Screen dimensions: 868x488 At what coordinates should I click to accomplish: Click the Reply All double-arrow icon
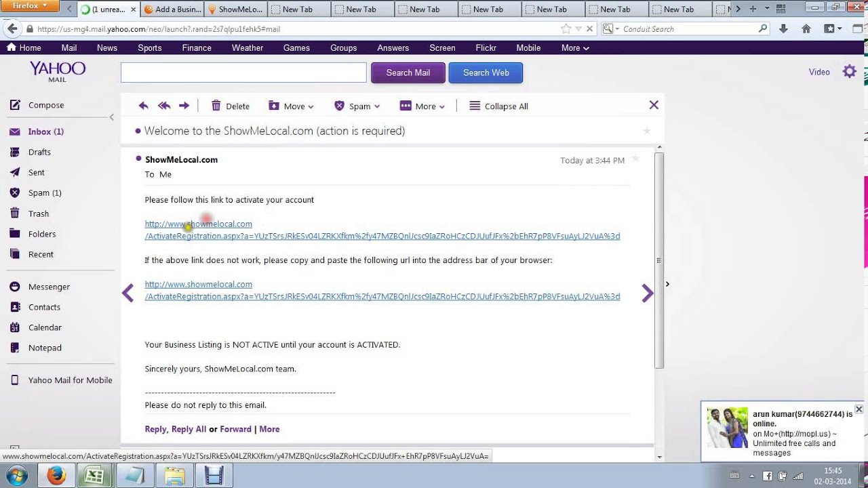(x=164, y=106)
